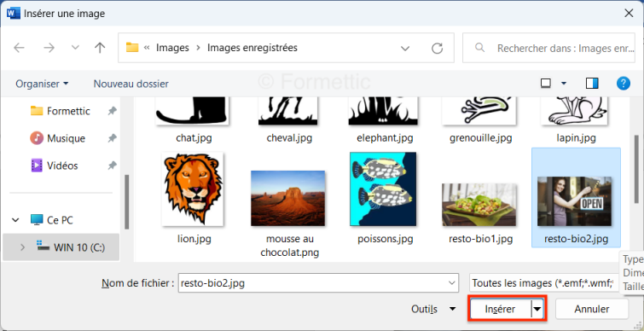The width and height of the screenshot is (644, 331).
Task: Open the Vidéos quick access folder
Action: click(62, 165)
